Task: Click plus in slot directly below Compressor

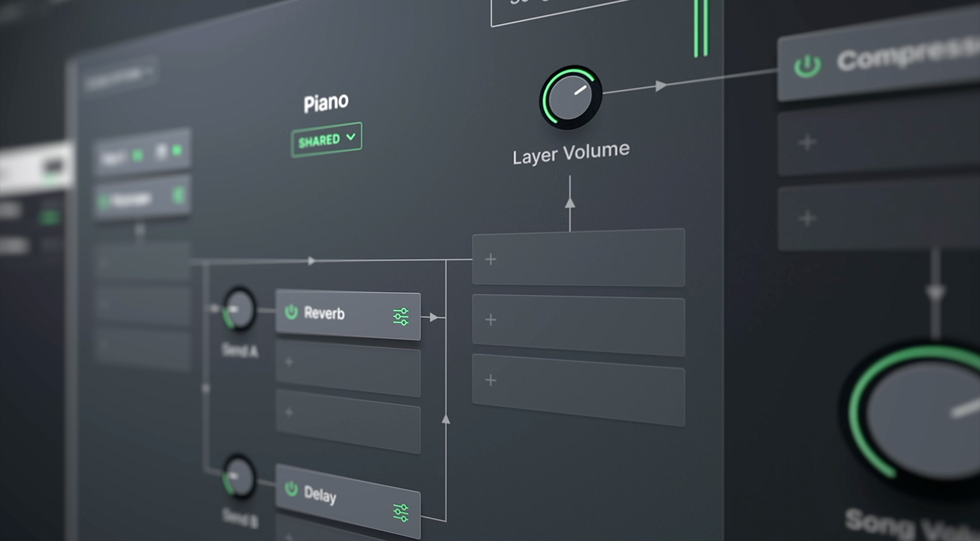Action: point(808,142)
